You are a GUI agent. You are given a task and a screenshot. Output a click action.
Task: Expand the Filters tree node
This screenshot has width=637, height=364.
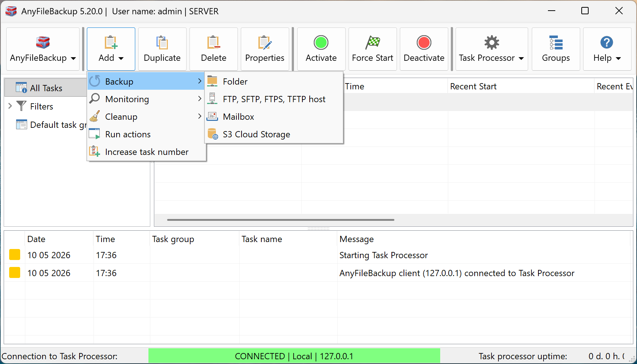pyautogui.click(x=10, y=106)
